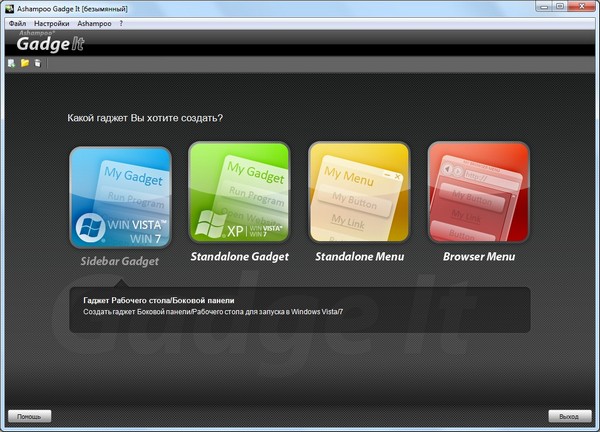
Task: Select the blue Sidebar Gadget tile
Action: tap(120, 196)
